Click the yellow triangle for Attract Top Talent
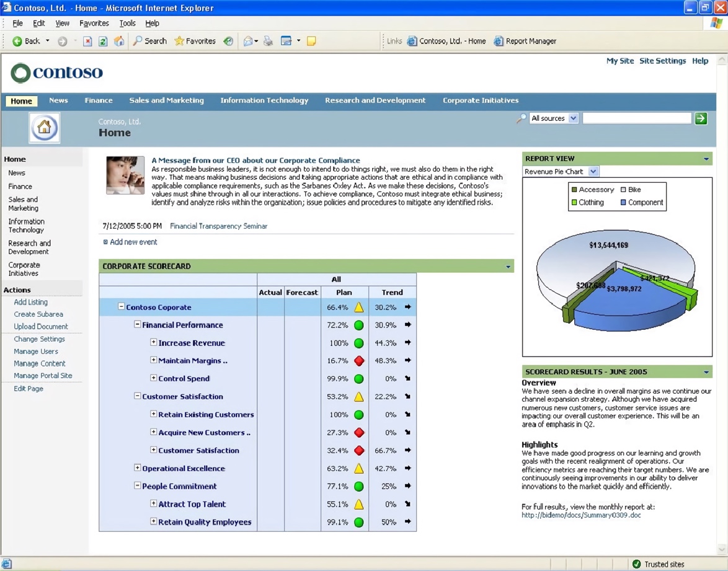This screenshot has width=728, height=571. (359, 504)
